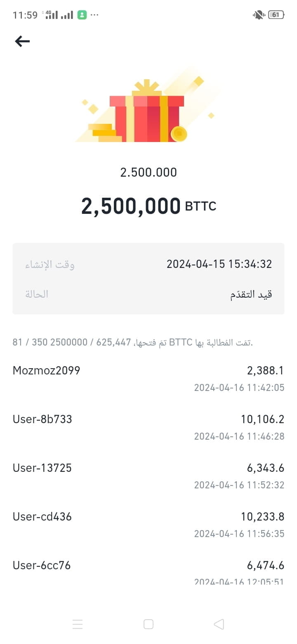Tap the Android back triangle icon
The width and height of the screenshot is (297, 644).
[219, 624]
